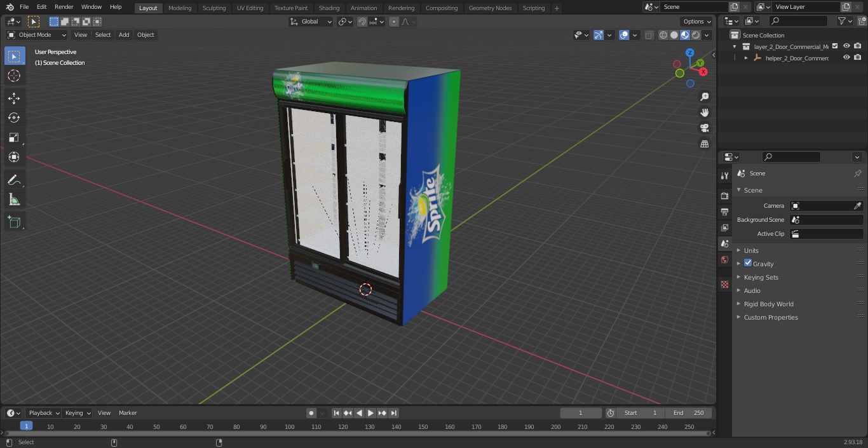Viewport: 868px width, 448px height.
Task: Click the zoom view magnifier icon
Action: pos(704,97)
